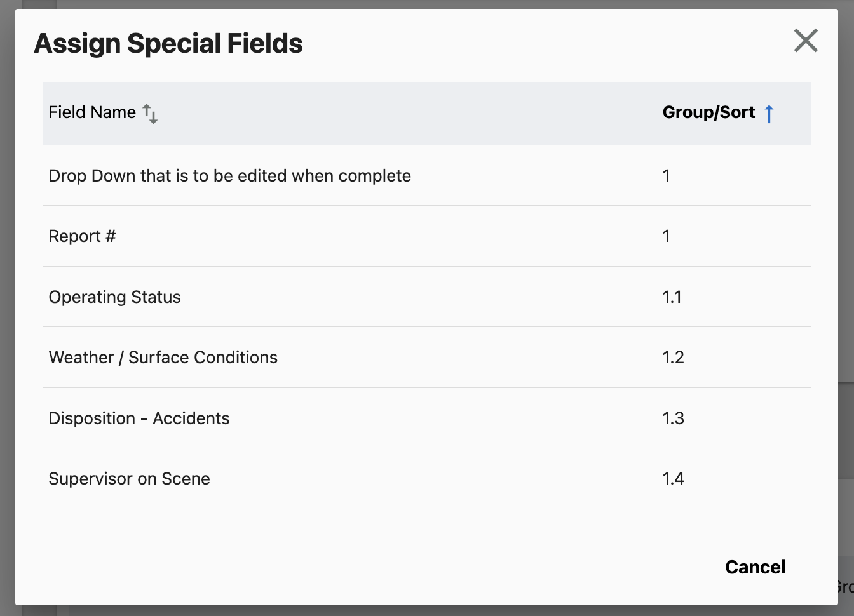This screenshot has height=616, width=854.
Task: Select the Operating Status field
Action: click(114, 297)
